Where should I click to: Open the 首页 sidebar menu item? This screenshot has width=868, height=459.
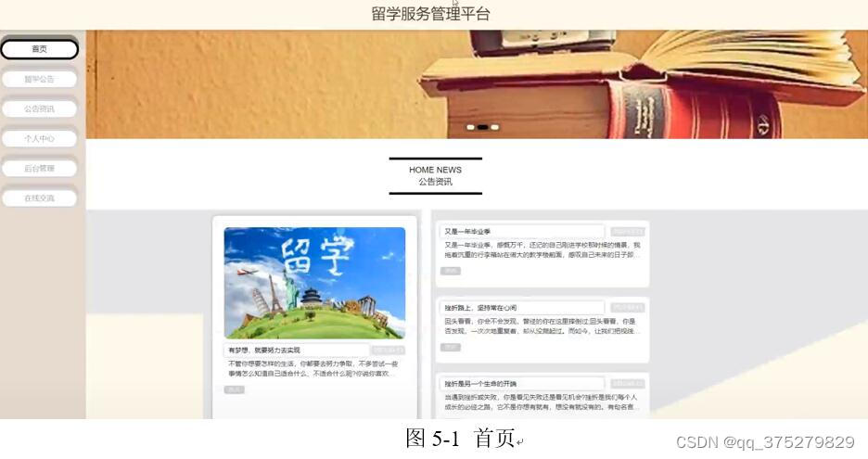tap(39, 49)
